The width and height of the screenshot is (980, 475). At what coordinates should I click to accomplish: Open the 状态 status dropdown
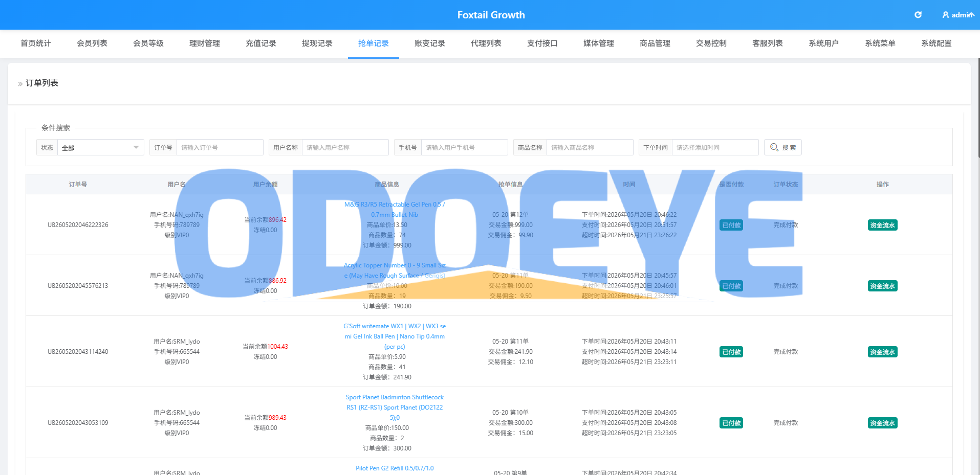100,147
